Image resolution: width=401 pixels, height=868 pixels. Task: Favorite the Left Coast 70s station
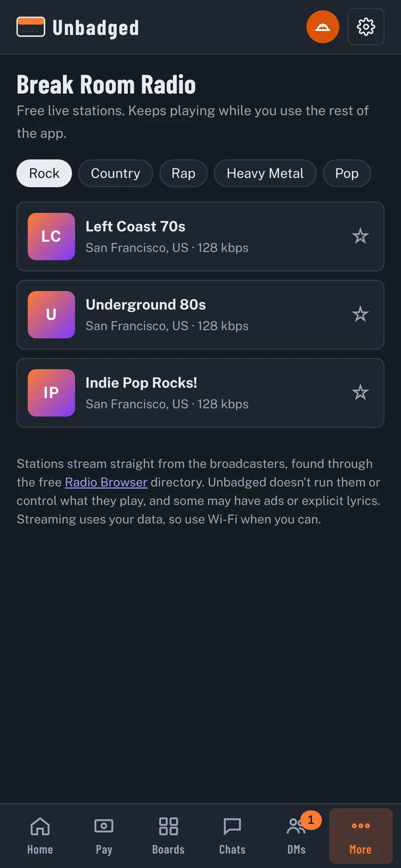pyautogui.click(x=360, y=237)
